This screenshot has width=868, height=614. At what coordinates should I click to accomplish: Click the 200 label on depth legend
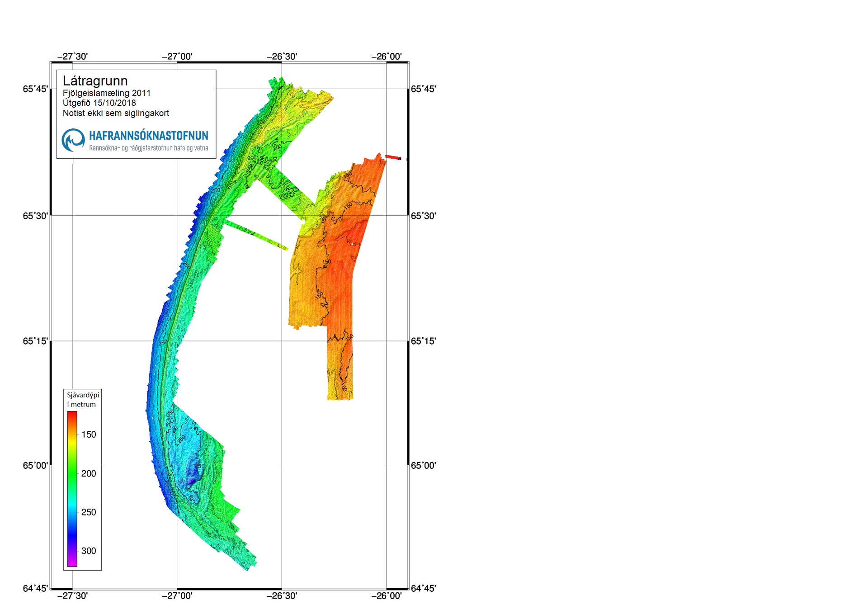click(x=89, y=473)
